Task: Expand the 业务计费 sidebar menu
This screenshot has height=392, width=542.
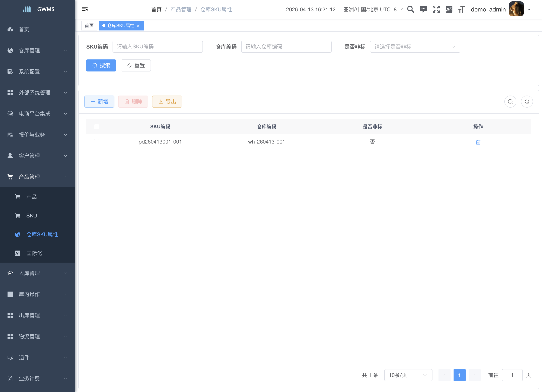Action: 37,378
